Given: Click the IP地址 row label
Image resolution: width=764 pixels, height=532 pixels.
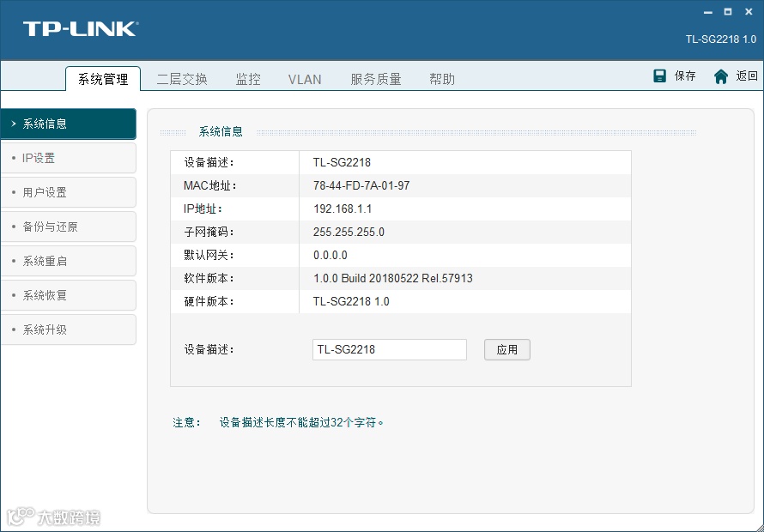Looking at the screenshot, I should click(x=203, y=209).
